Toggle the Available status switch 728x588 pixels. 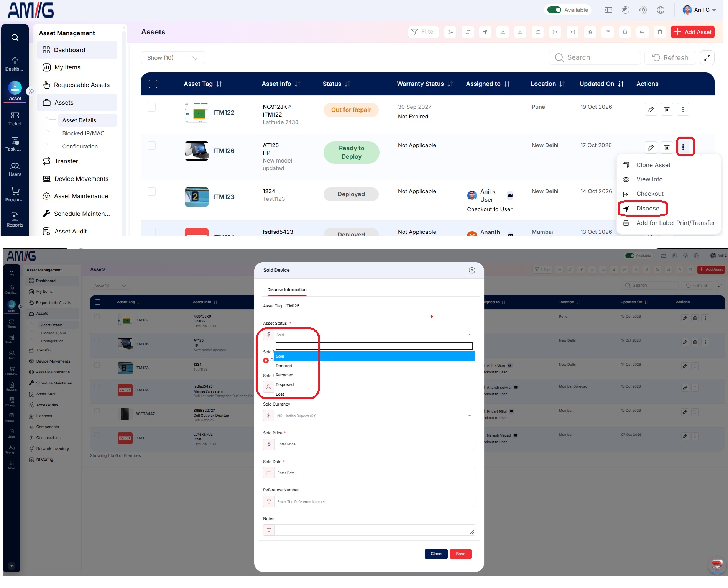(x=554, y=10)
